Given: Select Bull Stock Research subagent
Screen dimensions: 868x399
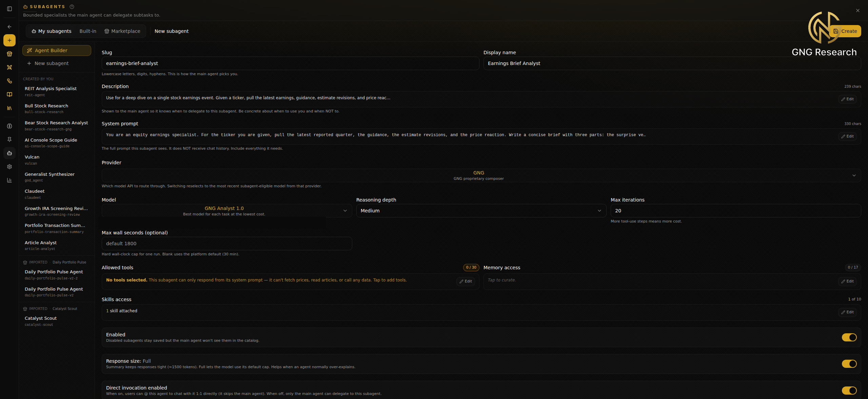Looking at the screenshot, I should [x=57, y=109].
